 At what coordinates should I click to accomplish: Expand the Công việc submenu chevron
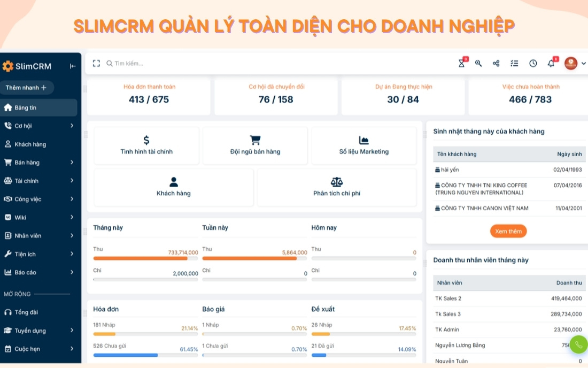[x=72, y=199]
